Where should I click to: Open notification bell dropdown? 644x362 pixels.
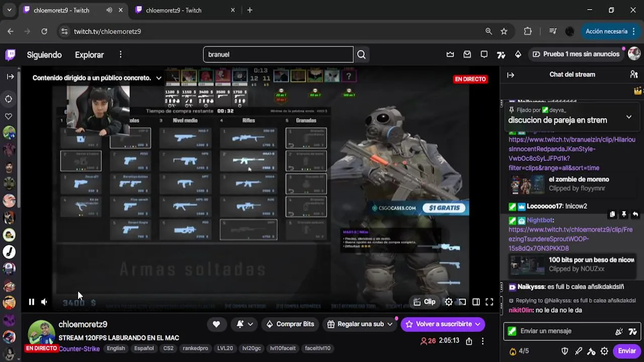(x=245, y=324)
